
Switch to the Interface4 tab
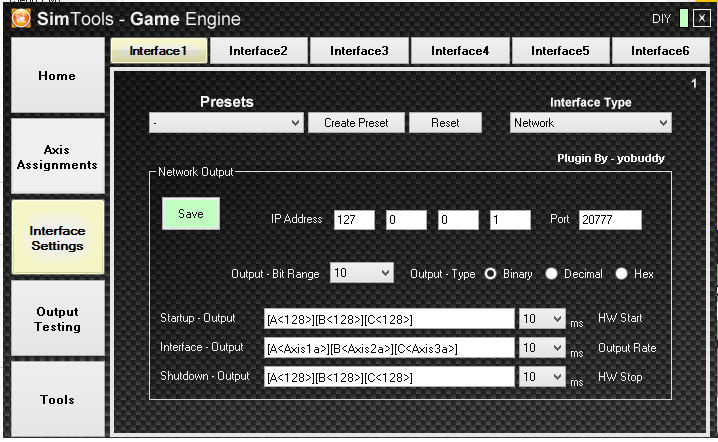[460, 51]
